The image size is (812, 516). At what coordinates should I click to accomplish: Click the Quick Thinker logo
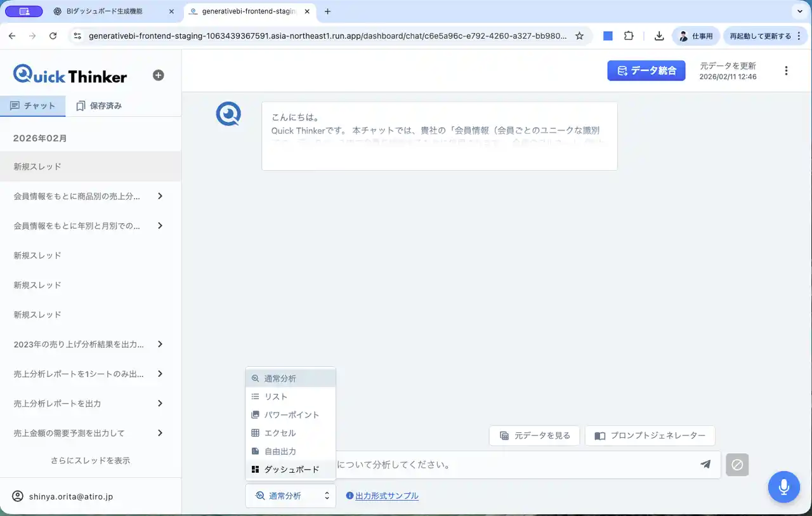[x=69, y=74]
